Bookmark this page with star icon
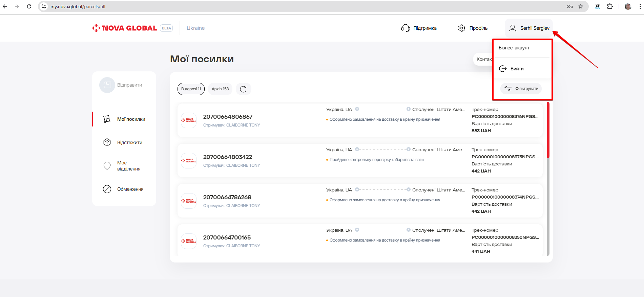The width and height of the screenshot is (644, 297). [581, 6]
